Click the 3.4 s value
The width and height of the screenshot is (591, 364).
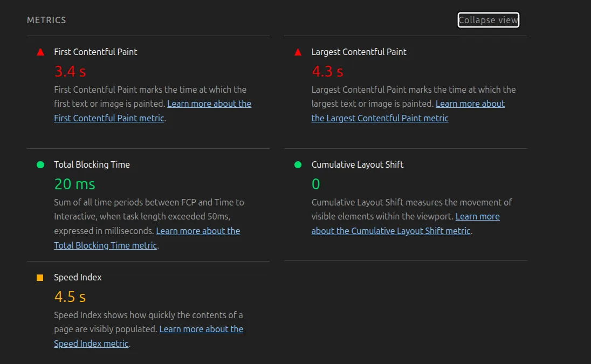click(x=70, y=71)
